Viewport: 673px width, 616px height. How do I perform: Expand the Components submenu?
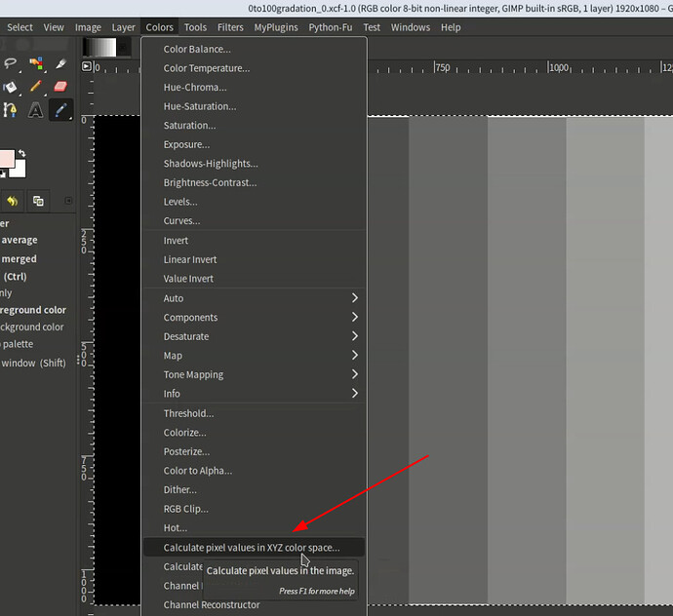pyautogui.click(x=255, y=318)
